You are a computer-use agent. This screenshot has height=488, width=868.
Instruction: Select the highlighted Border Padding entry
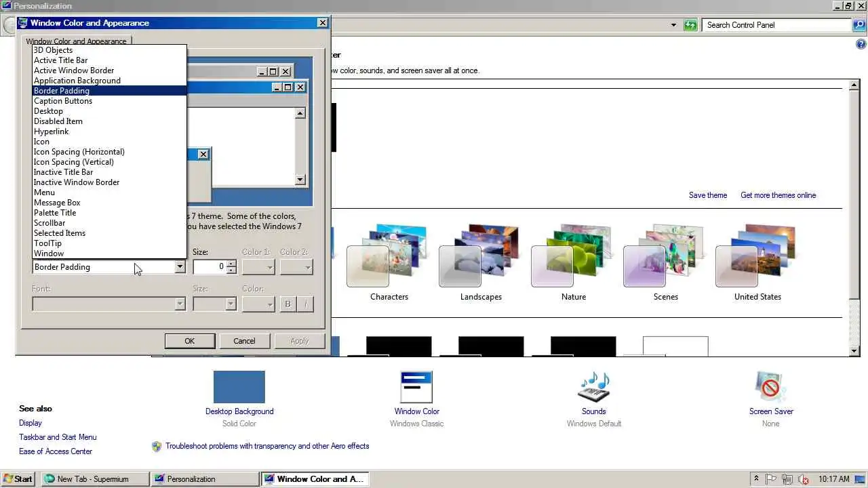pyautogui.click(x=109, y=91)
